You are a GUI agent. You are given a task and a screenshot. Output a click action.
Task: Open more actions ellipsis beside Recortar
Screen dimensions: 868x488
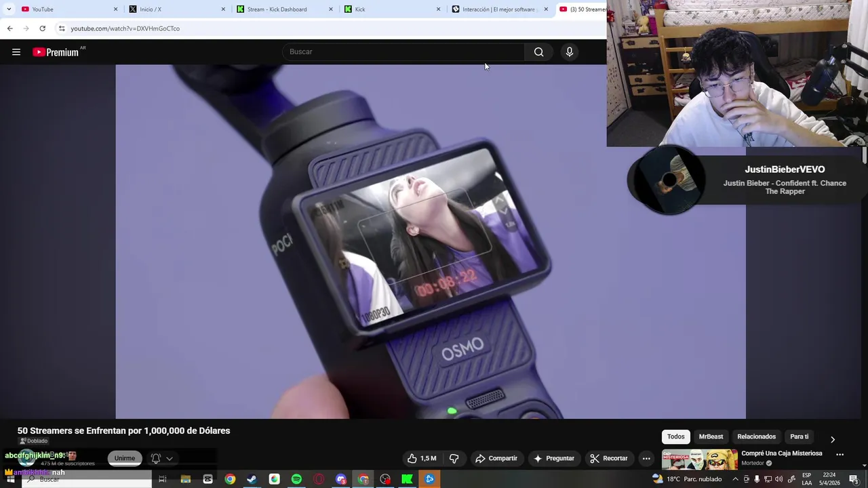tap(646, 458)
